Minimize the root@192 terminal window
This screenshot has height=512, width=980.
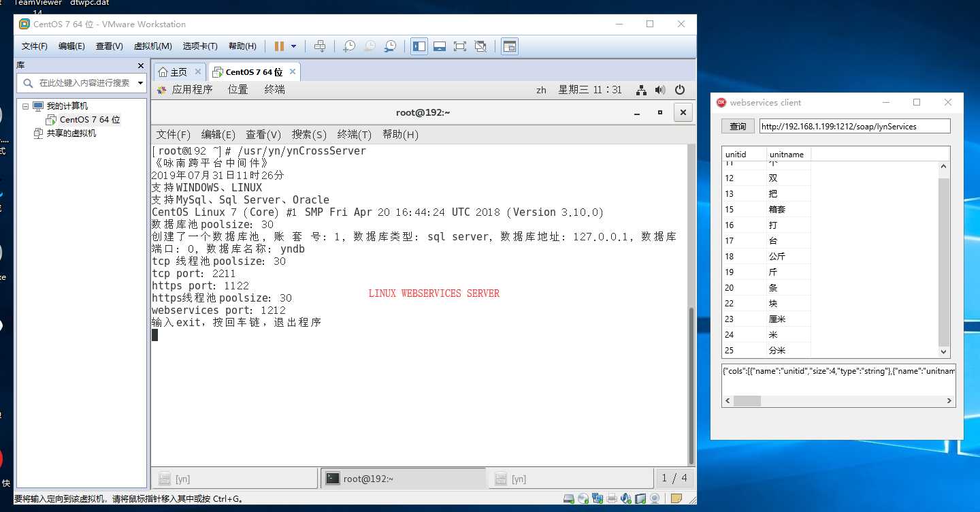(x=638, y=113)
